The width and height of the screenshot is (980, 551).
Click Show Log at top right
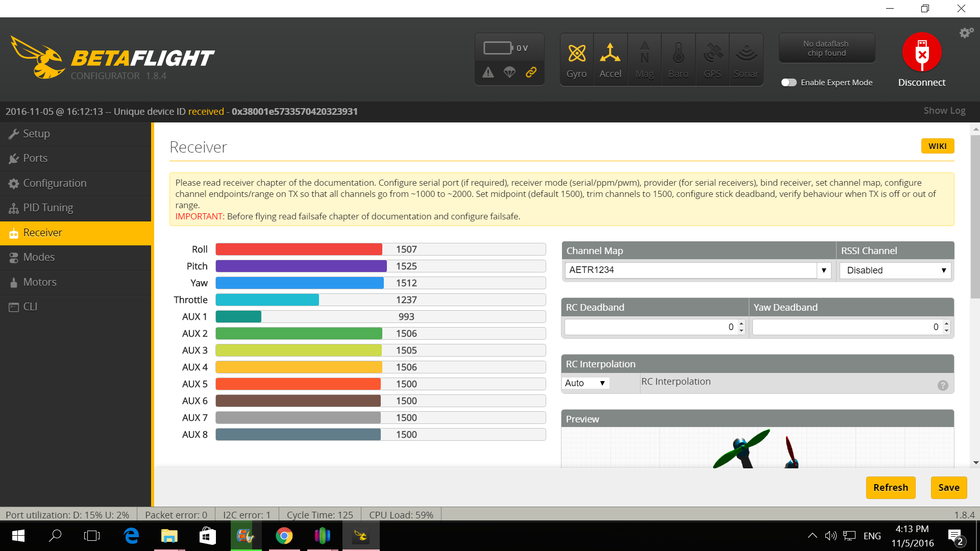[944, 110]
